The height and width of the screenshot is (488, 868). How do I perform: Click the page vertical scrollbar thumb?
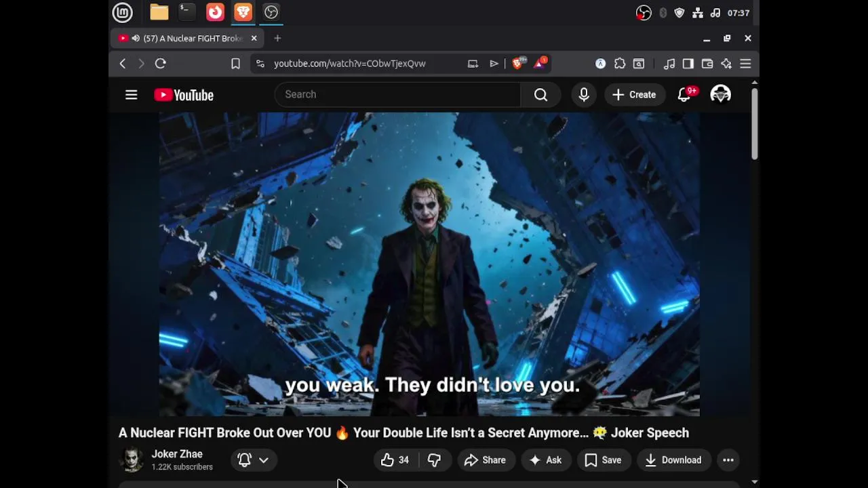coord(754,124)
